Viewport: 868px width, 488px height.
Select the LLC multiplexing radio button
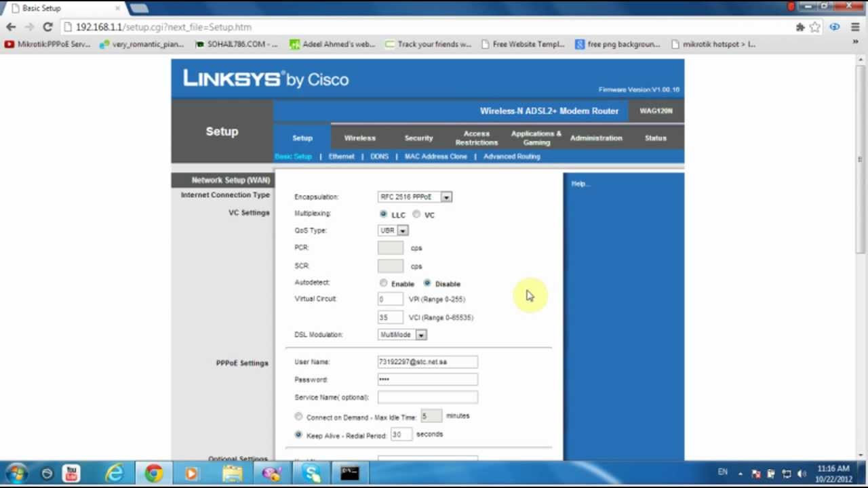point(383,214)
